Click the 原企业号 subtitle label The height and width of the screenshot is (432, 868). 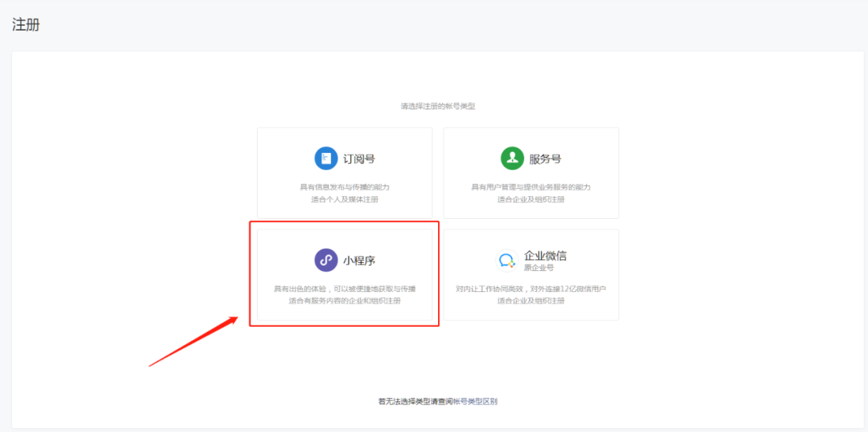point(538,267)
